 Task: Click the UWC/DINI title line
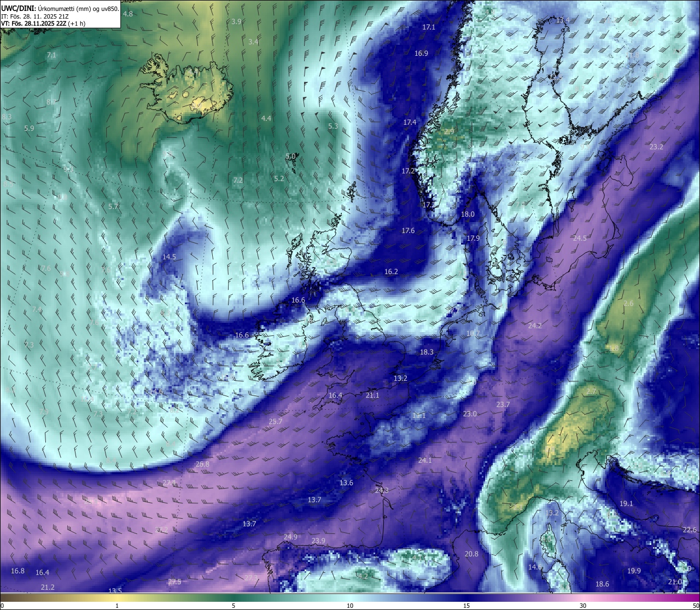(60, 9)
